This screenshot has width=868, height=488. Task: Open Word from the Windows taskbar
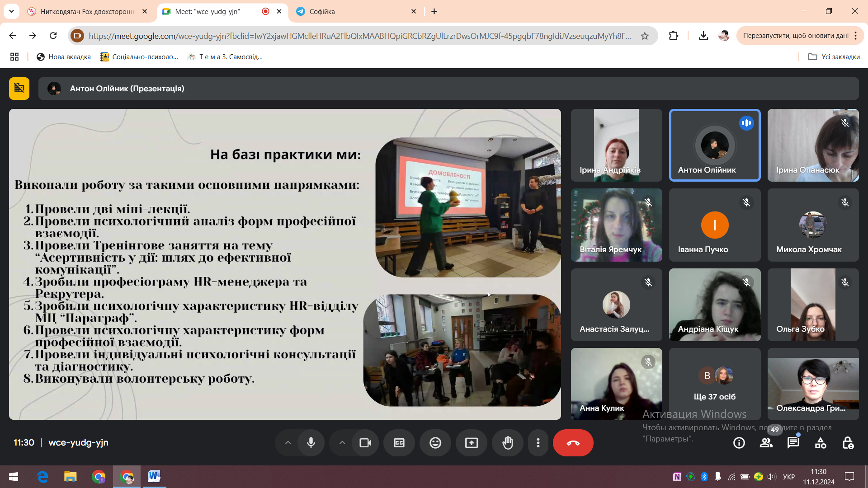(154, 476)
